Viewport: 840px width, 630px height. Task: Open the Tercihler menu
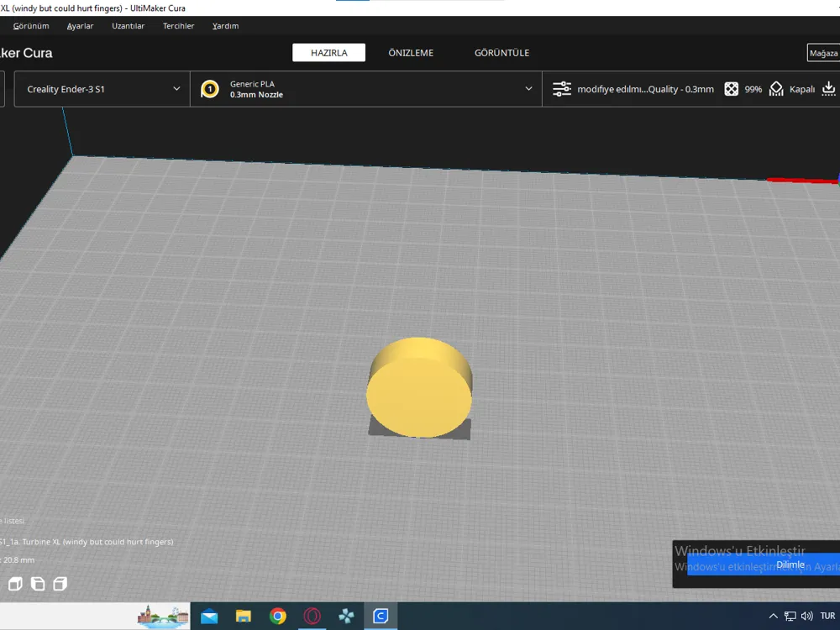click(178, 26)
